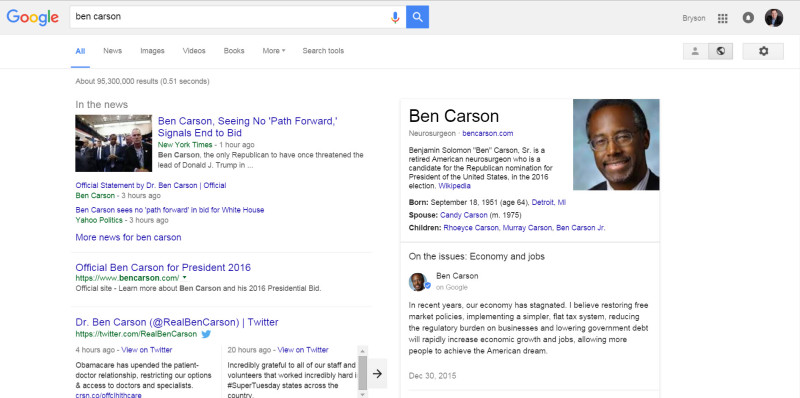The width and height of the screenshot is (800, 398).
Task: Open Murray Carson link
Action: click(527, 228)
